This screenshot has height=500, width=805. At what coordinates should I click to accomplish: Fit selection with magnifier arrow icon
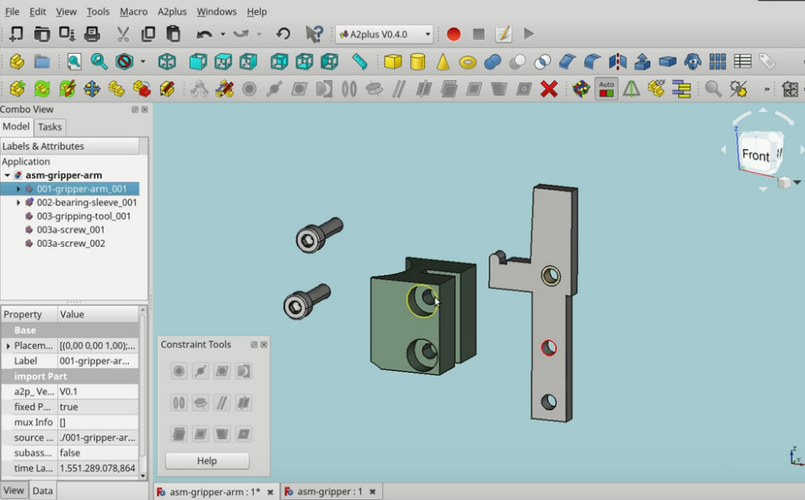(99, 62)
